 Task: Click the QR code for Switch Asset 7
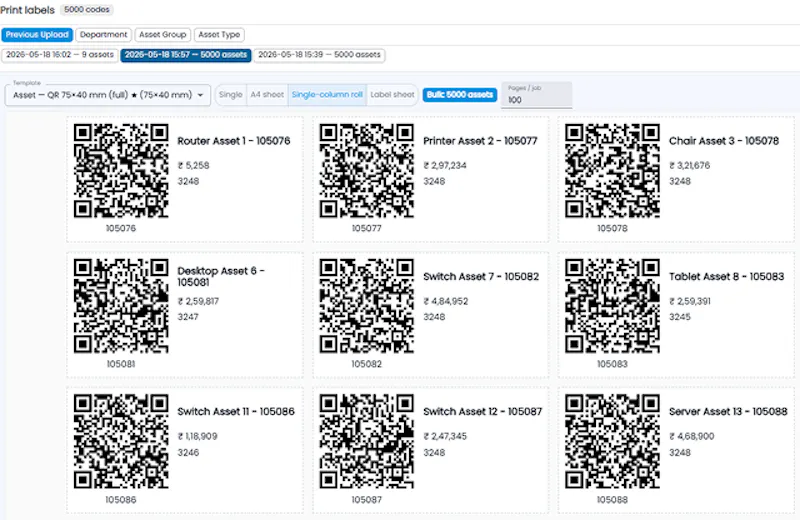(x=367, y=306)
